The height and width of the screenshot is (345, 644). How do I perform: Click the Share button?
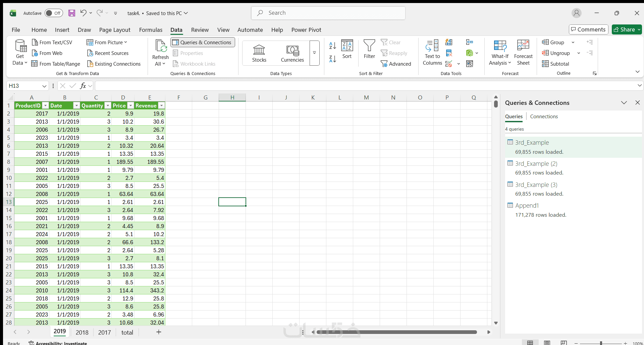[x=627, y=29]
